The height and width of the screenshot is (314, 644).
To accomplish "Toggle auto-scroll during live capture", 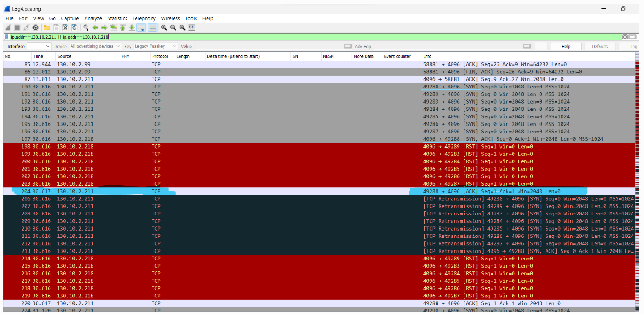I will click(x=142, y=28).
